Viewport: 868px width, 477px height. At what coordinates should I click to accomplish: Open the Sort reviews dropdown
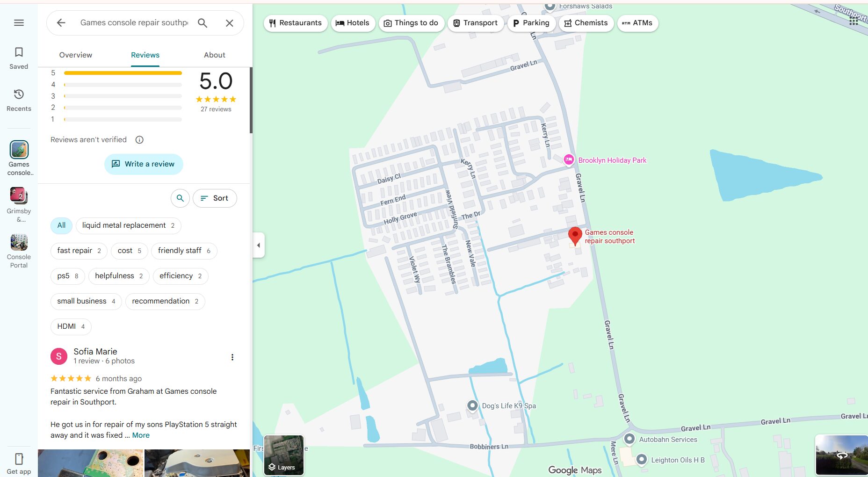click(x=215, y=198)
